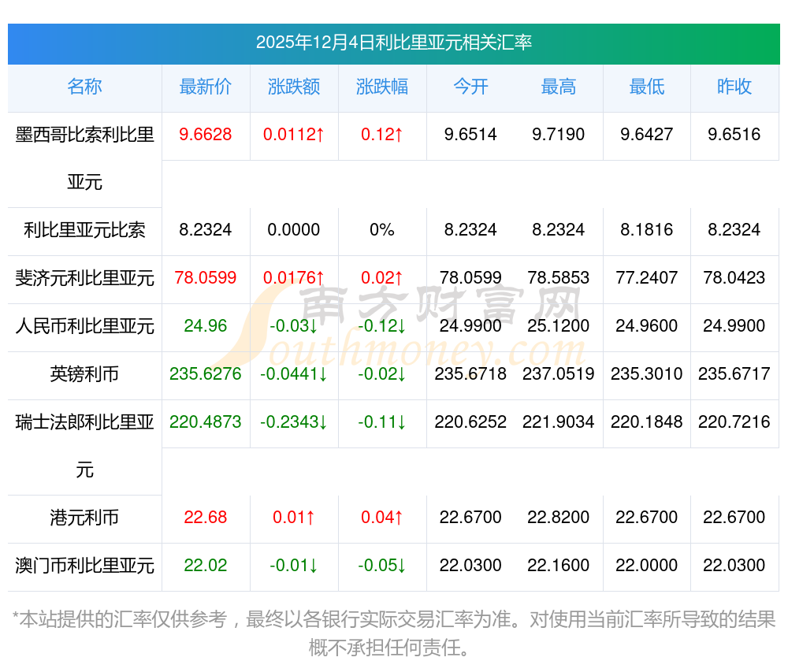
Task: Click the 名称 column header
Action: pos(84,87)
